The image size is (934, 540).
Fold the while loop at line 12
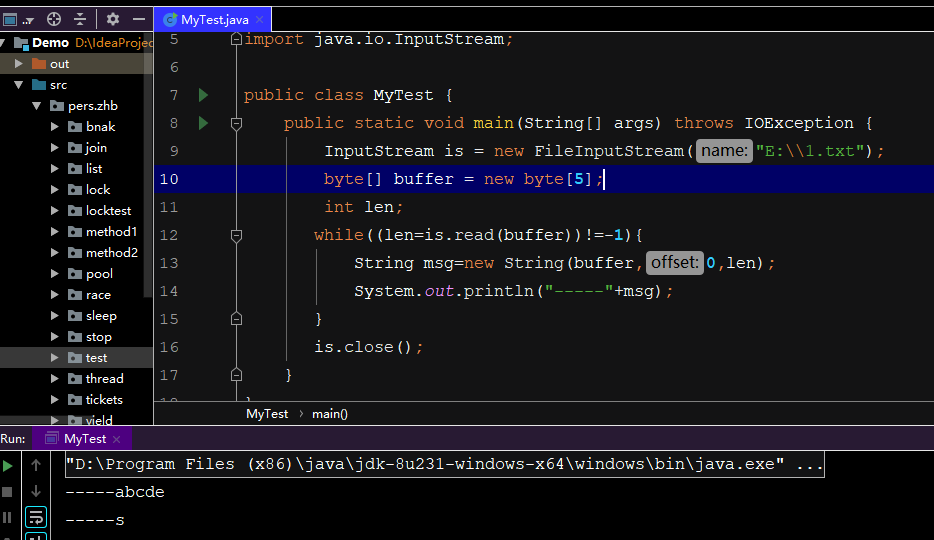(236, 235)
